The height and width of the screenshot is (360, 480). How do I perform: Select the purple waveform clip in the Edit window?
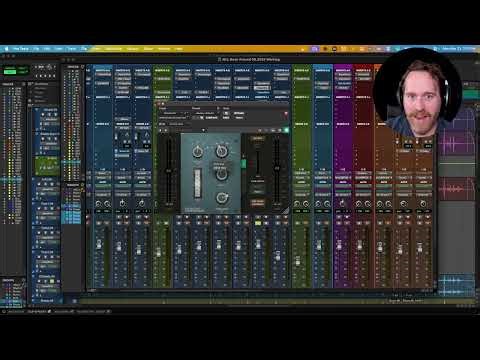point(456,145)
